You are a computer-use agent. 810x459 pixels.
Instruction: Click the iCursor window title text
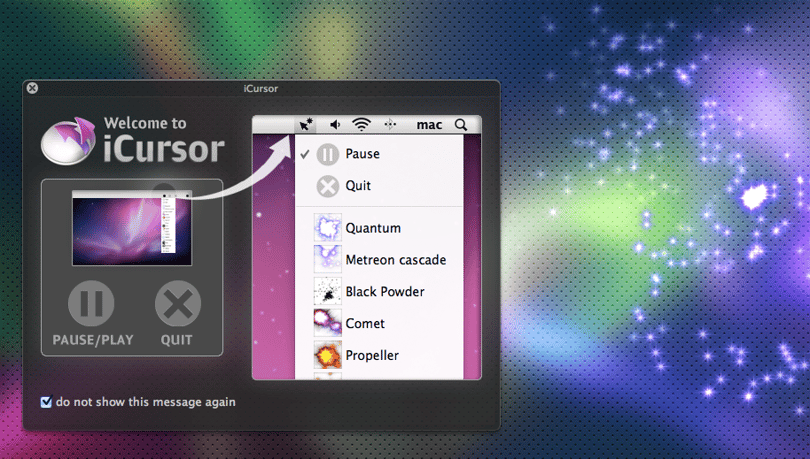pos(261,88)
